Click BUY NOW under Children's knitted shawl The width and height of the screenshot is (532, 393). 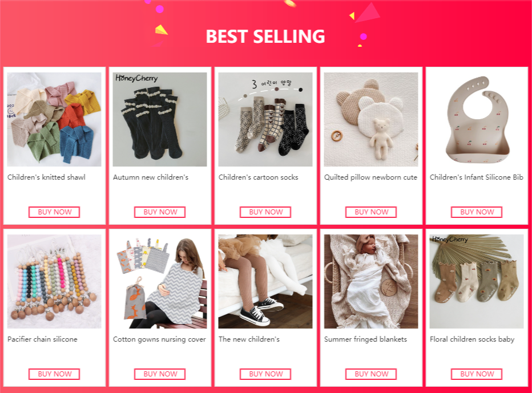click(54, 212)
